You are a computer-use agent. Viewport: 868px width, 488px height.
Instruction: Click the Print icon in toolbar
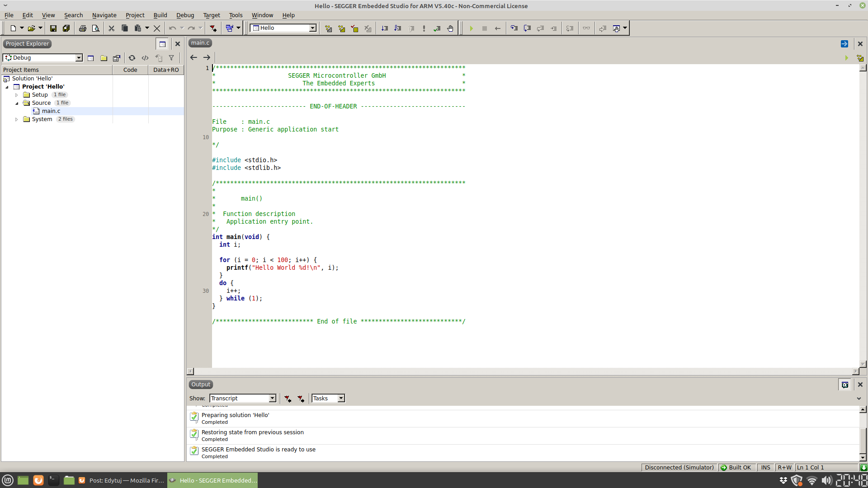pyautogui.click(x=82, y=28)
